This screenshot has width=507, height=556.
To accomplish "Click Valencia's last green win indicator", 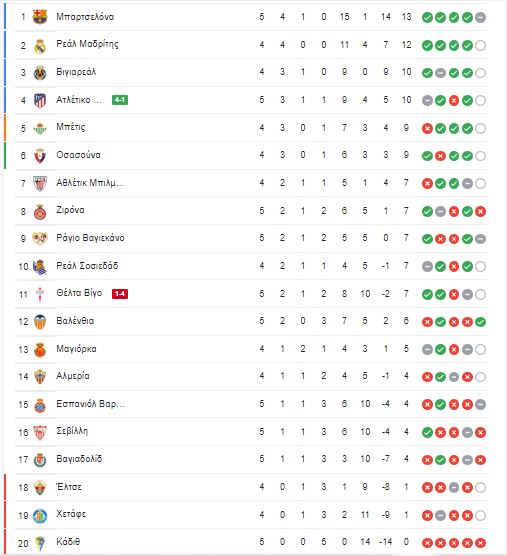I will (480, 322).
